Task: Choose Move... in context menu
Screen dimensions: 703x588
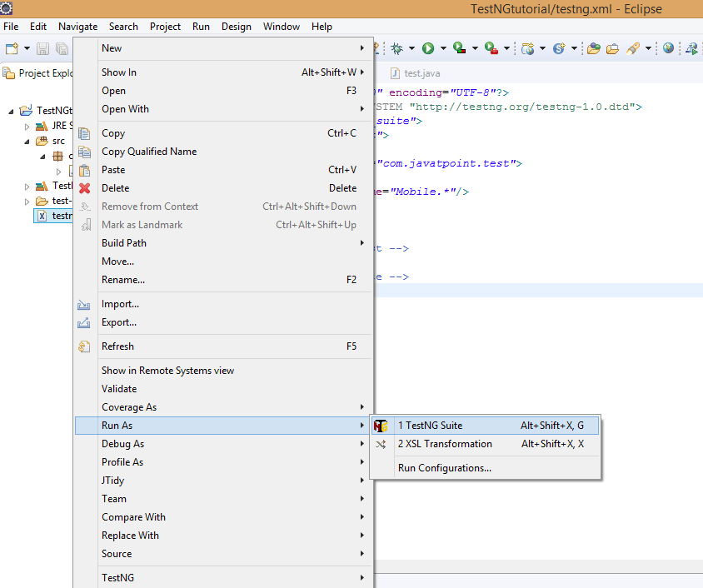Action: (x=223, y=262)
